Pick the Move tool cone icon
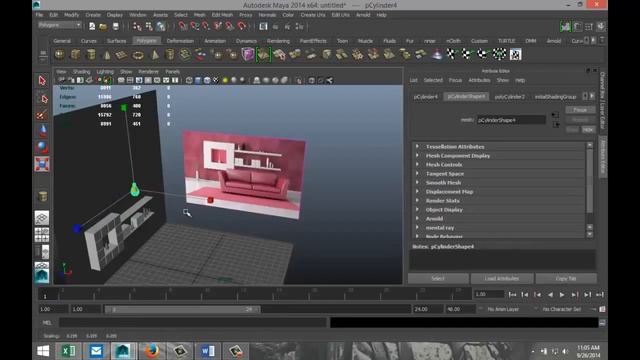 42,131
